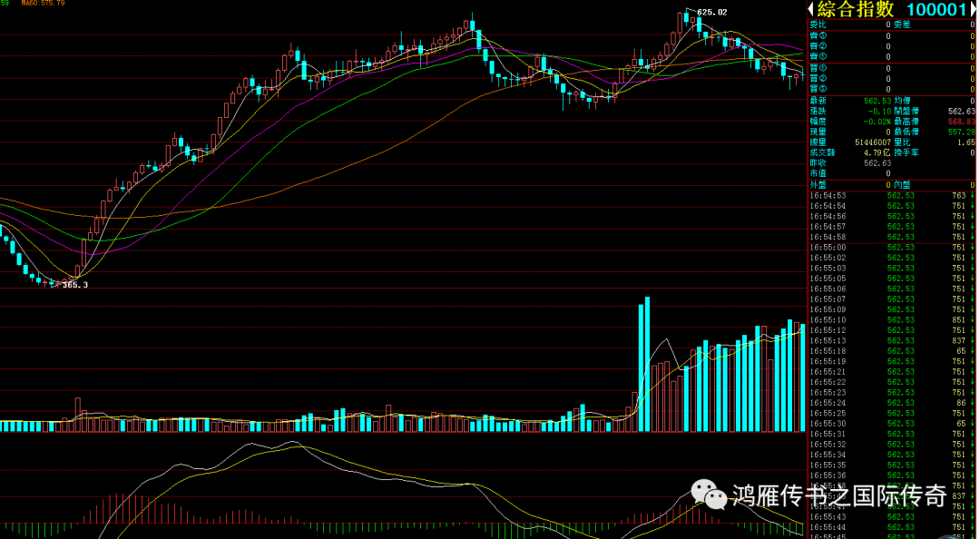Viewport: 980px width, 539px height.
Task: Select the tick row at 16:54:53
Action: click(x=892, y=196)
